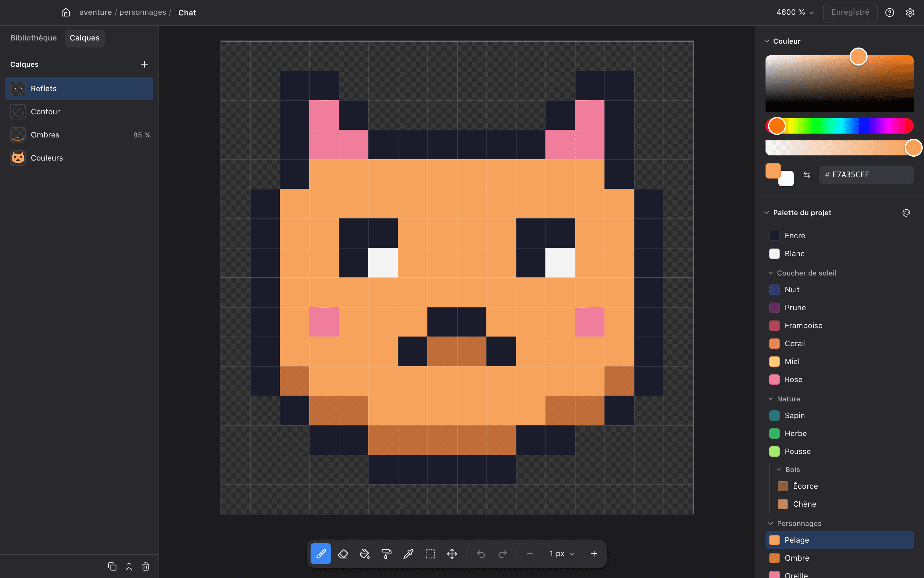Image resolution: width=924 pixels, height=578 pixels.
Task: Click the Ombres layer thumbnail
Action: click(x=18, y=135)
